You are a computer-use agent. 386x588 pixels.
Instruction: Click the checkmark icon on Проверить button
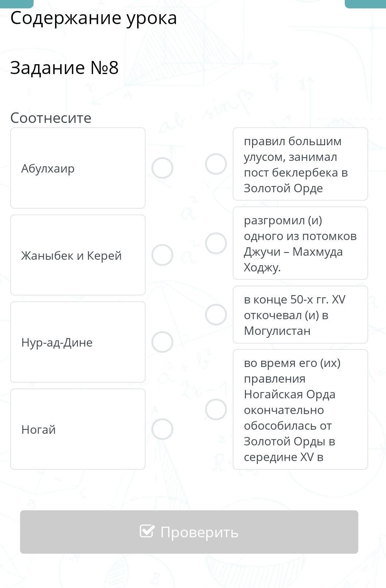147,531
